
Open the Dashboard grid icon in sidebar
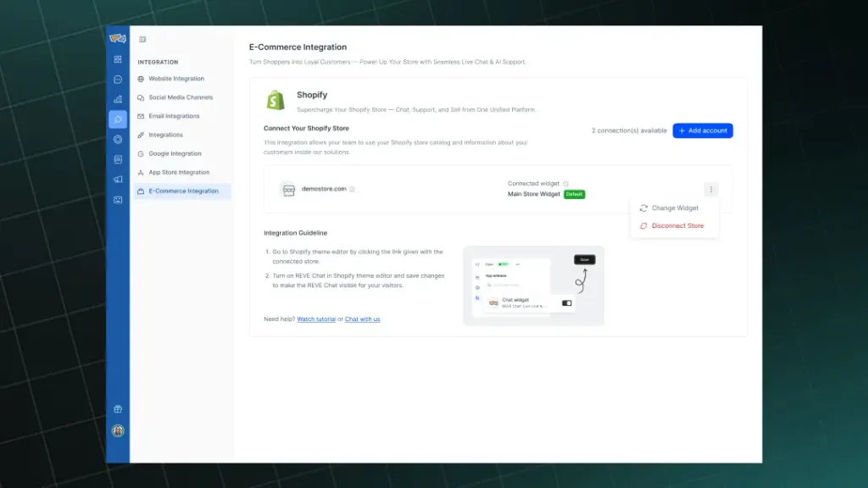118,61
